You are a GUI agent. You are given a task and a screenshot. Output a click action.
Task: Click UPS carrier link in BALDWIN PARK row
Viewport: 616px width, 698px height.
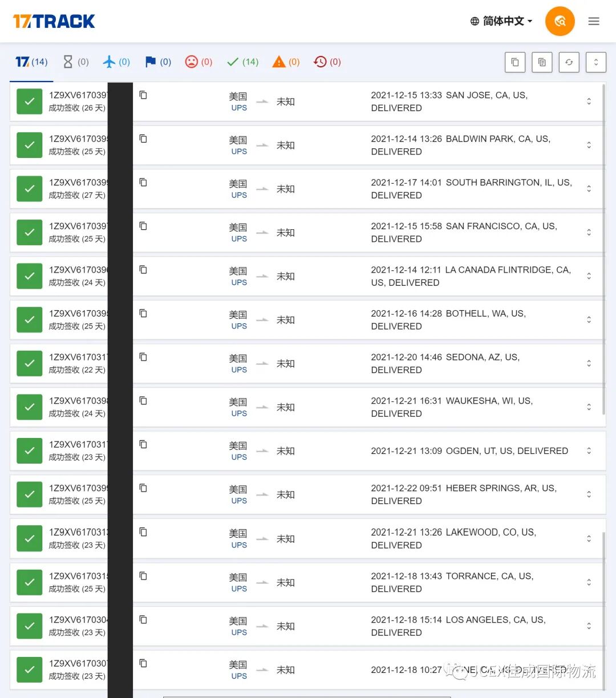(239, 152)
